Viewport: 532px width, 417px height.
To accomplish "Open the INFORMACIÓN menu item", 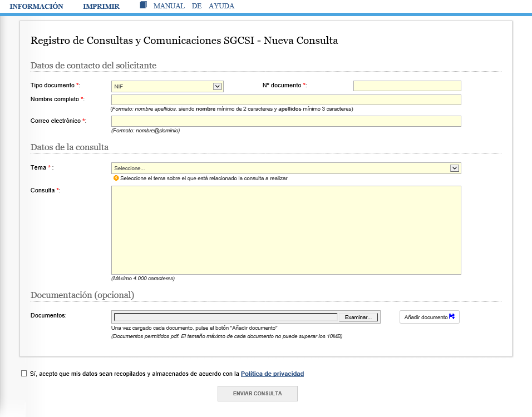I will coord(37,7).
